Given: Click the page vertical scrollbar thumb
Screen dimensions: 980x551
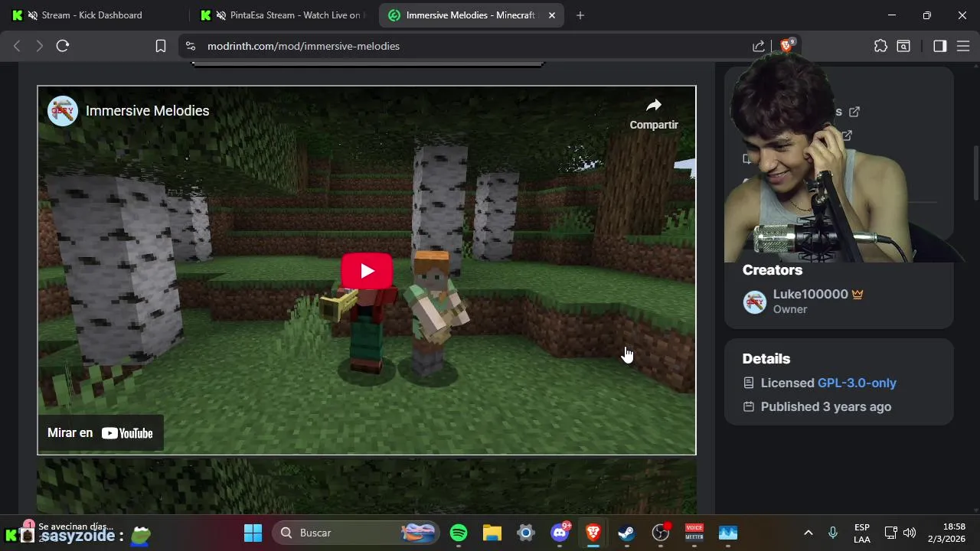Looking at the screenshot, I should point(975,174).
